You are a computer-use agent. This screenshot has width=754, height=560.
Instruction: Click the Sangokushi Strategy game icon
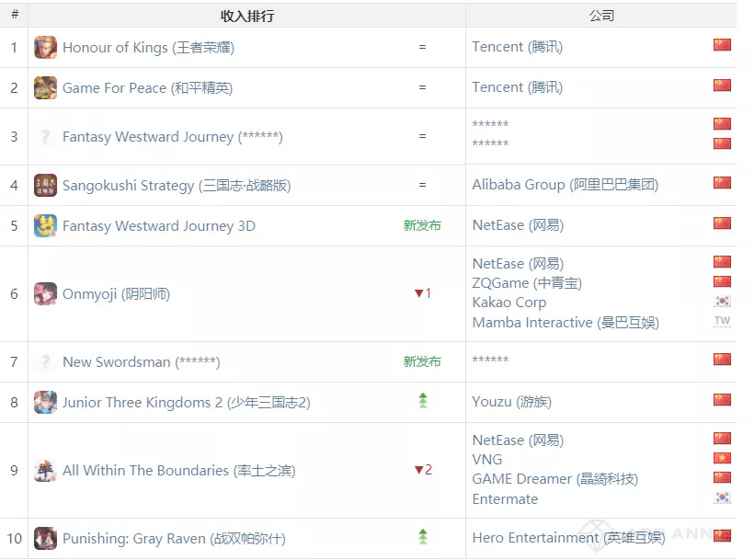click(45, 186)
